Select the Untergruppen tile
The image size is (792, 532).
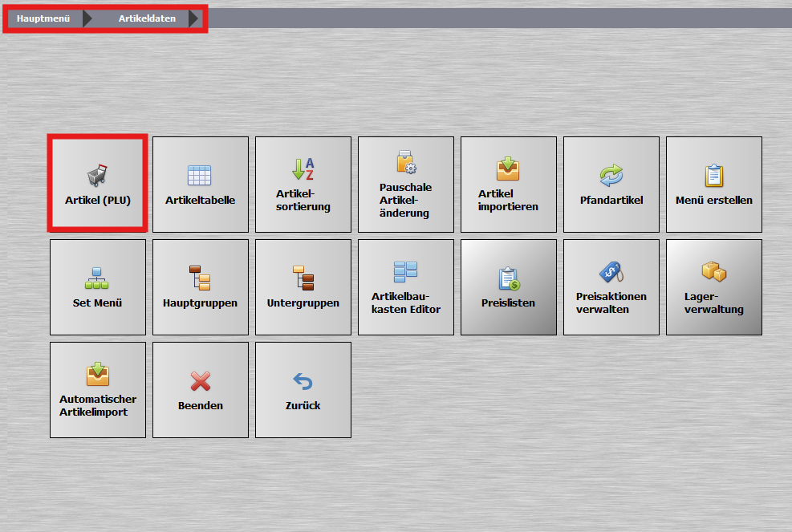click(303, 287)
